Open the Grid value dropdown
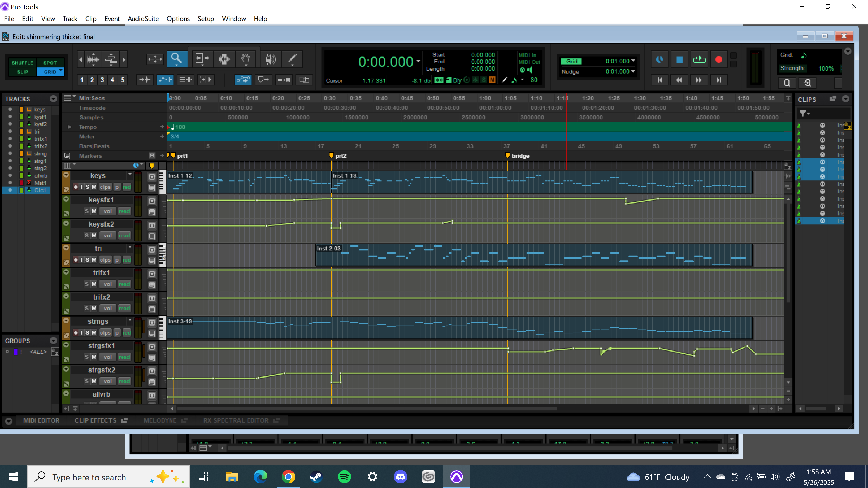Viewport: 868px width, 488px height. [633, 61]
